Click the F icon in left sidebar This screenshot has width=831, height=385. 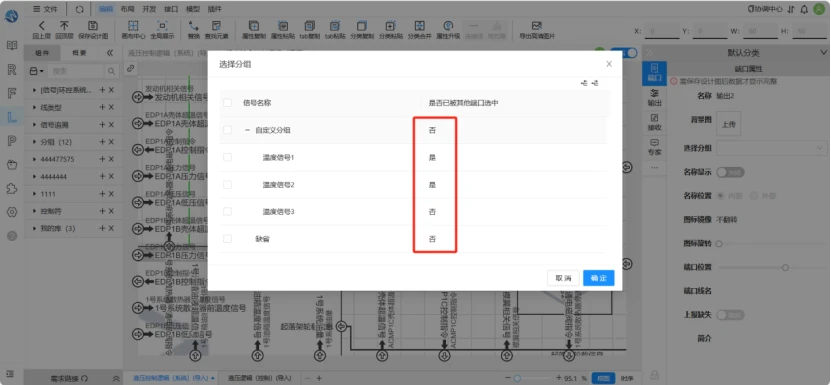pyautogui.click(x=12, y=93)
